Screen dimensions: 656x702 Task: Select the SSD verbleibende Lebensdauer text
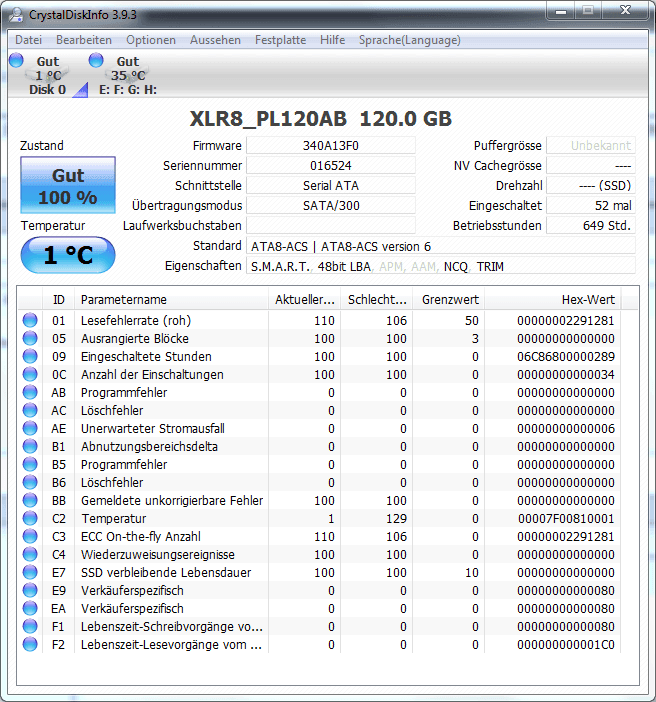click(x=166, y=573)
